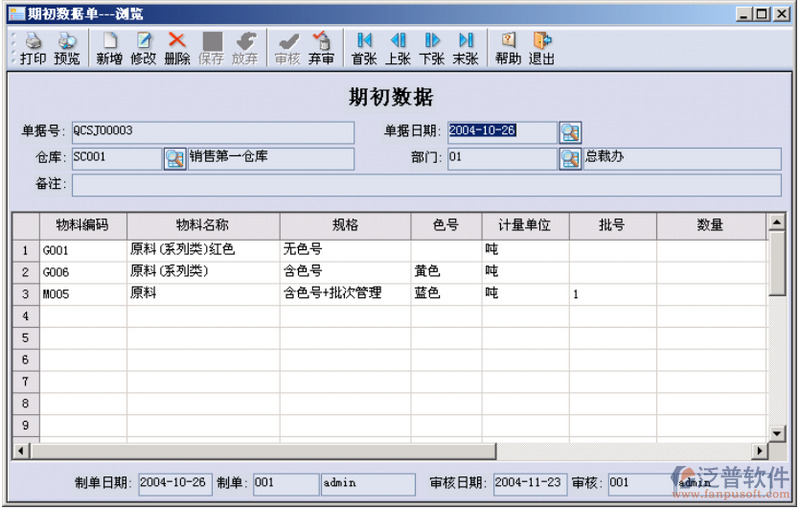
Task: Click the 修改 (Edit) toolbar icon
Action: [x=143, y=48]
